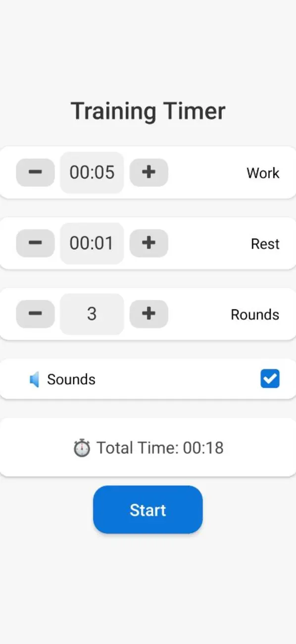296x644 pixels.
Task: Click the Rounds label
Action: click(254, 314)
